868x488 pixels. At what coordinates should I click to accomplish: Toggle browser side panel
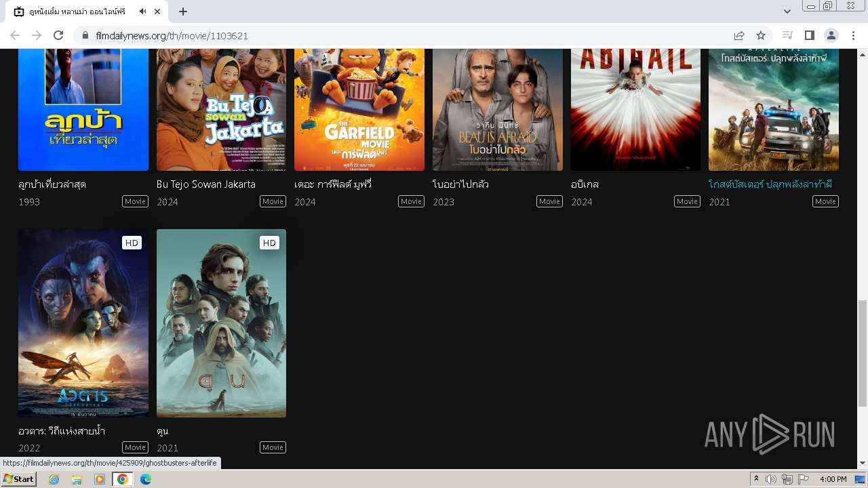[809, 35]
